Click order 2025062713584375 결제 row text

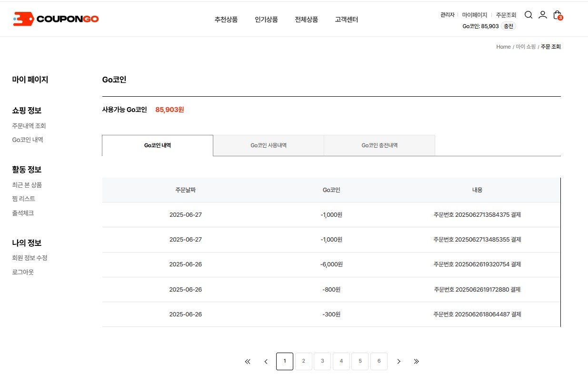tap(477, 214)
